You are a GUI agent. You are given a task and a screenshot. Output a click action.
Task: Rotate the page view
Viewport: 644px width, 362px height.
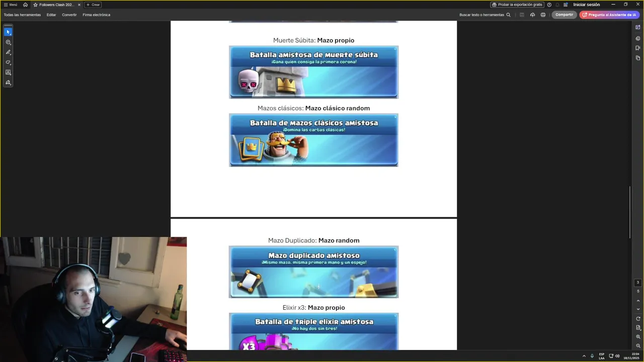click(638, 319)
